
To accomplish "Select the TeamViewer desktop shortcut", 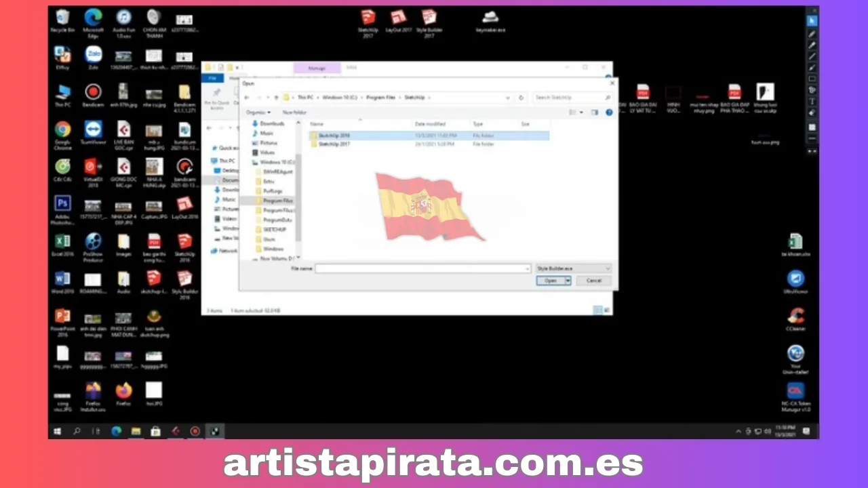I will pos(94,134).
